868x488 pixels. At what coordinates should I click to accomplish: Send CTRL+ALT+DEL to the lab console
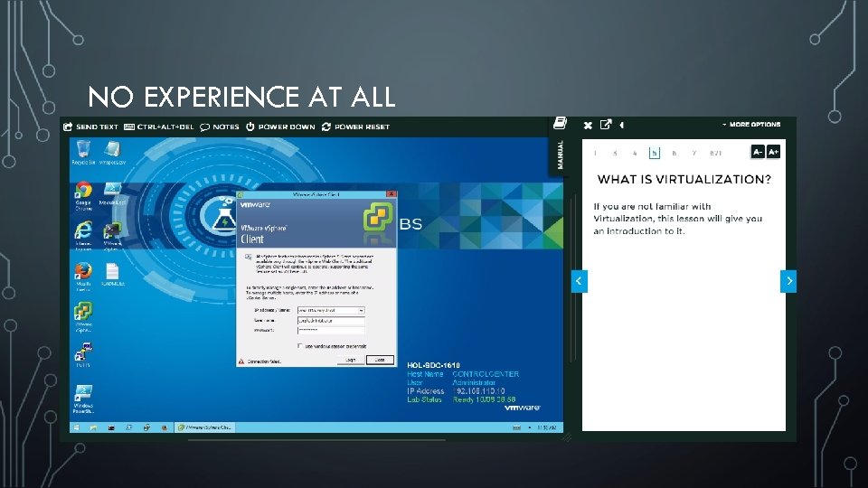click(x=159, y=127)
